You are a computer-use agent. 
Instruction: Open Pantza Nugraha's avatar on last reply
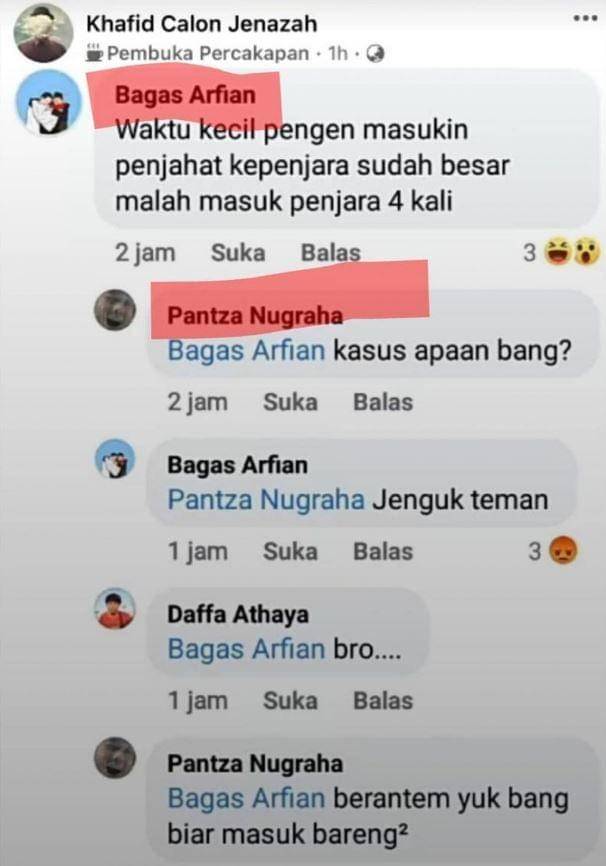tap(115, 758)
